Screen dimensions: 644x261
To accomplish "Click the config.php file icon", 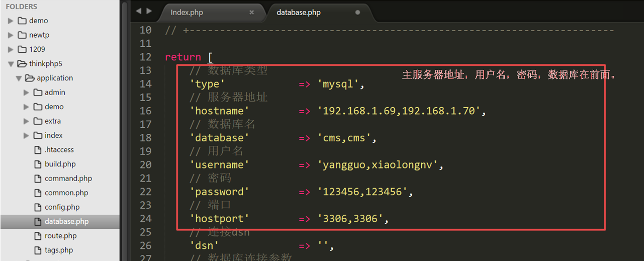I will tap(38, 207).
